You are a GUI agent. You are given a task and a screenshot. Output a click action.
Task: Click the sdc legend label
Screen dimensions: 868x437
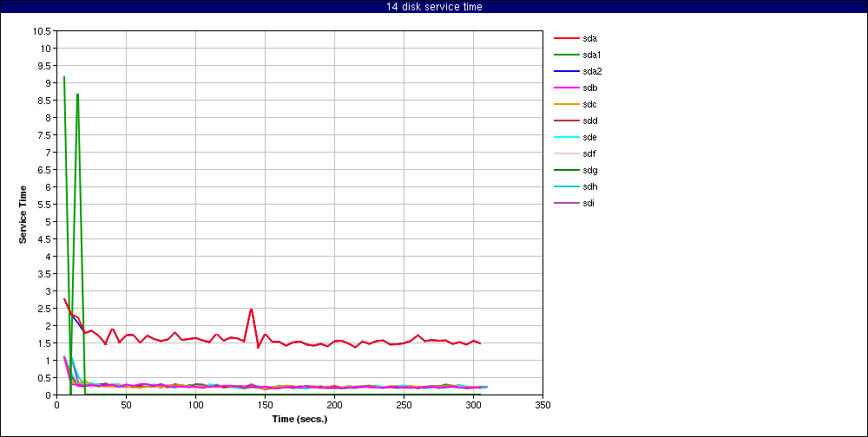(589, 105)
